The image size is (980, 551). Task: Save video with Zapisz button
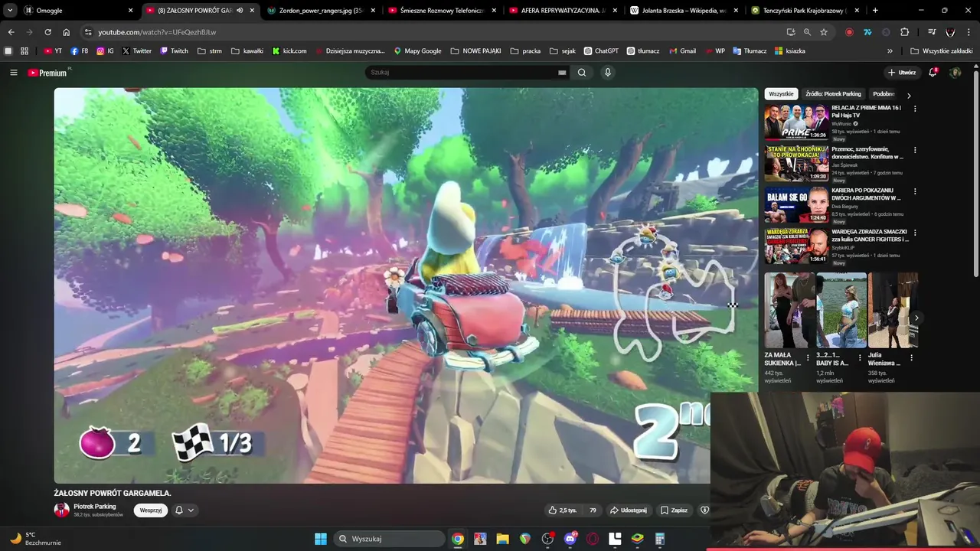pyautogui.click(x=674, y=510)
